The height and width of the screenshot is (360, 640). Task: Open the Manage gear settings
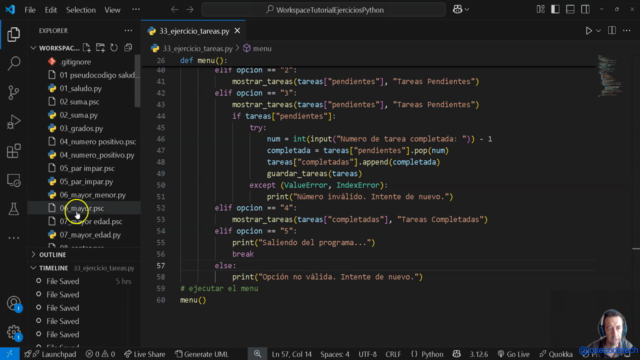13,332
